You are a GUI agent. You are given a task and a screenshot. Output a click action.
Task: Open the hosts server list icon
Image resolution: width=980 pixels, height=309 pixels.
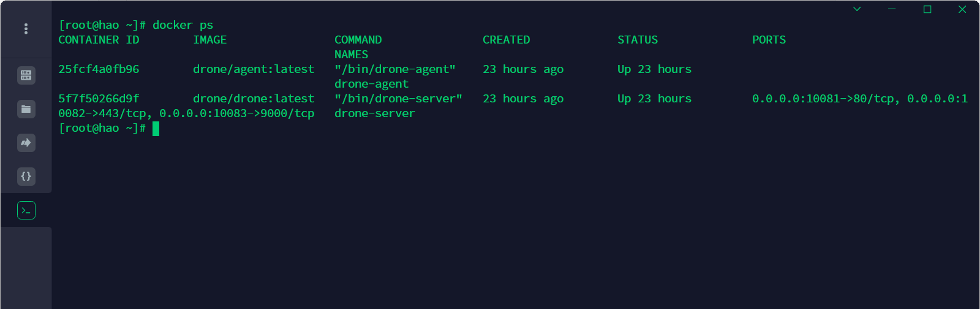[26, 75]
